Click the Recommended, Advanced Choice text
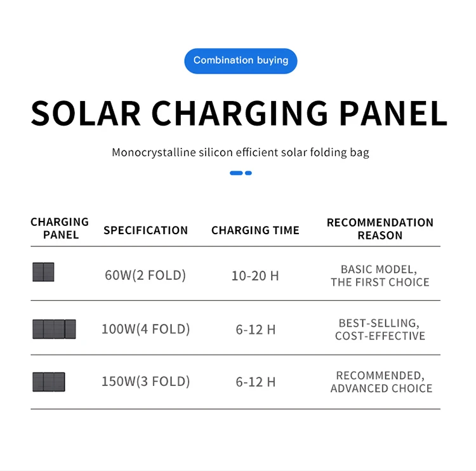The image size is (476, 471). (381, 382)
